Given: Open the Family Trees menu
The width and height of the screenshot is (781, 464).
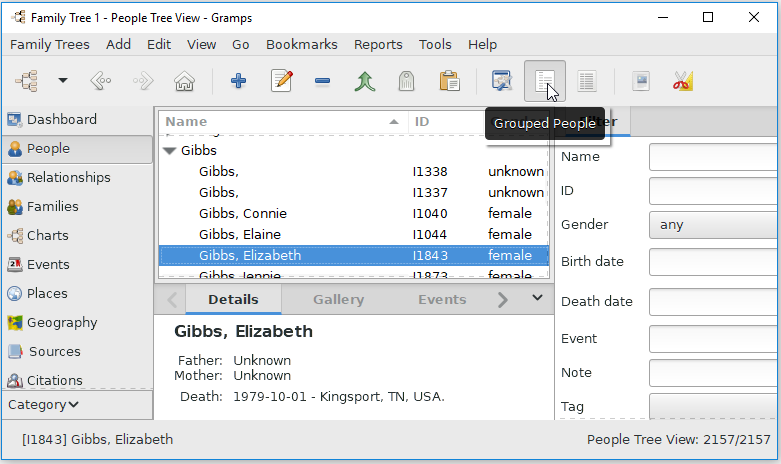Looking at the screenshot, I should pos(50,44).
